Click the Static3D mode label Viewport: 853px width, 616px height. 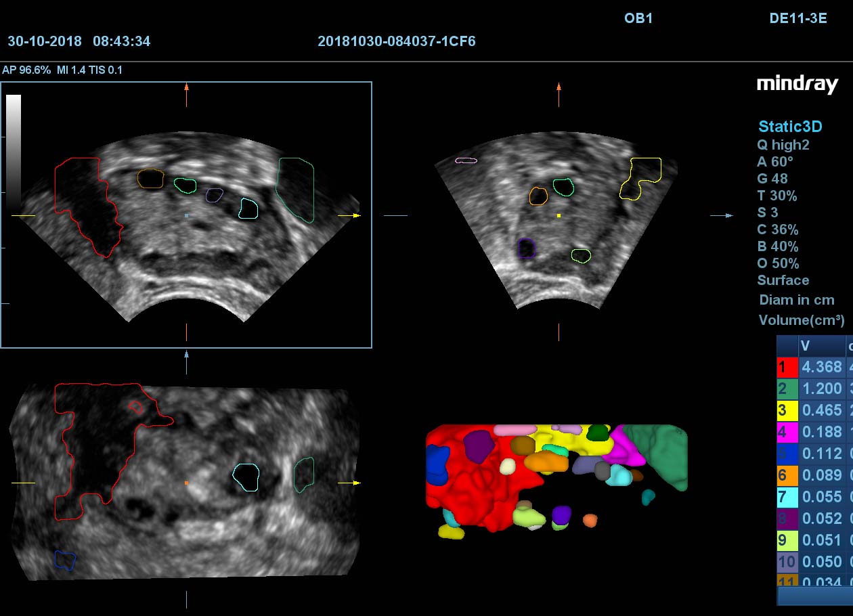coord(789,127)
